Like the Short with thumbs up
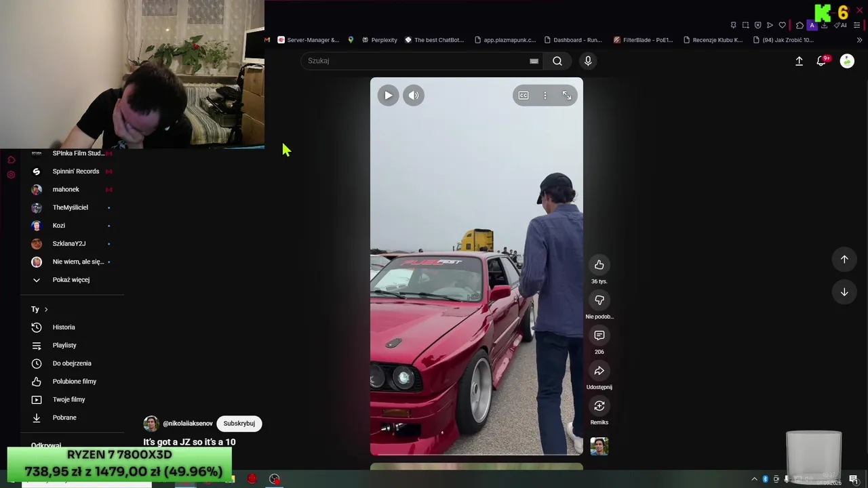Image resolution: width=868 pixels, height=488 pixels. point(599,265)
